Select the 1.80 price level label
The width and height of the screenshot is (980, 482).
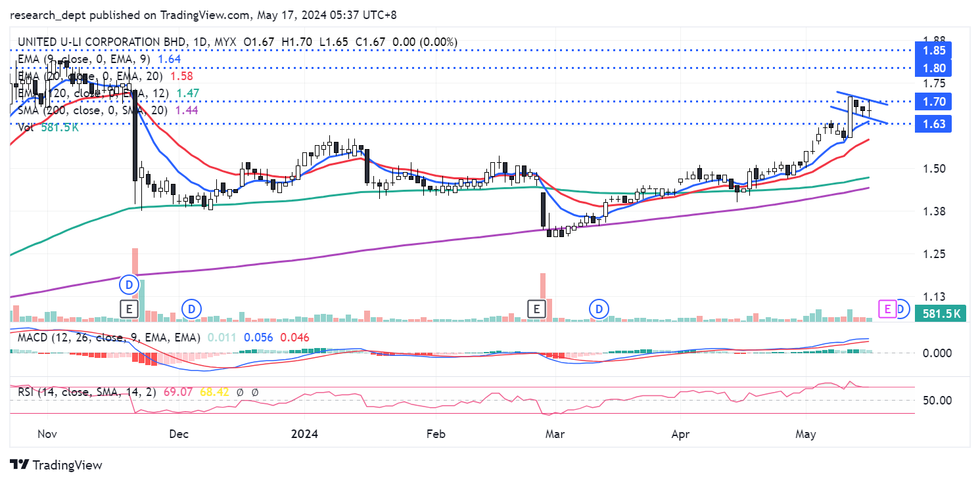pos(933,68)
